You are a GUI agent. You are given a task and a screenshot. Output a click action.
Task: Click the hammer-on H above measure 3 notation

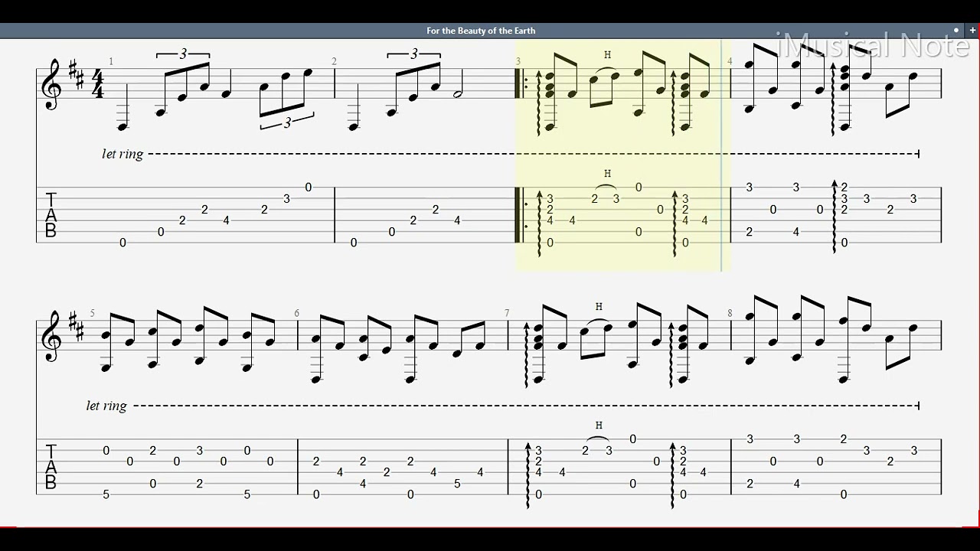608,55
